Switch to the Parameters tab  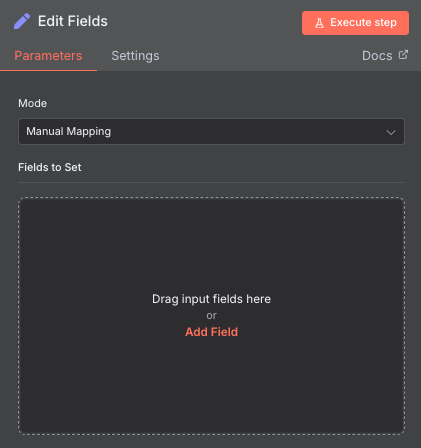coord(48,56)
